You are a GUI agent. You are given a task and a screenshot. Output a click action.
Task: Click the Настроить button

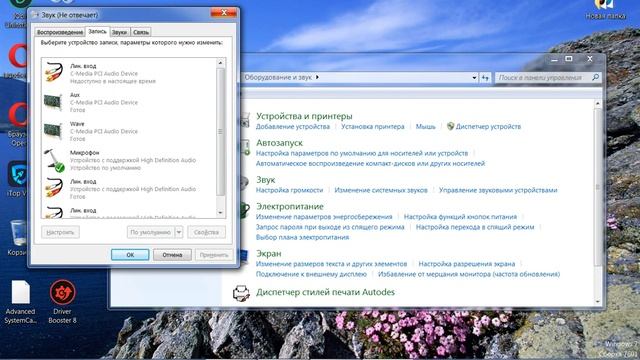[x=60, y=232]
